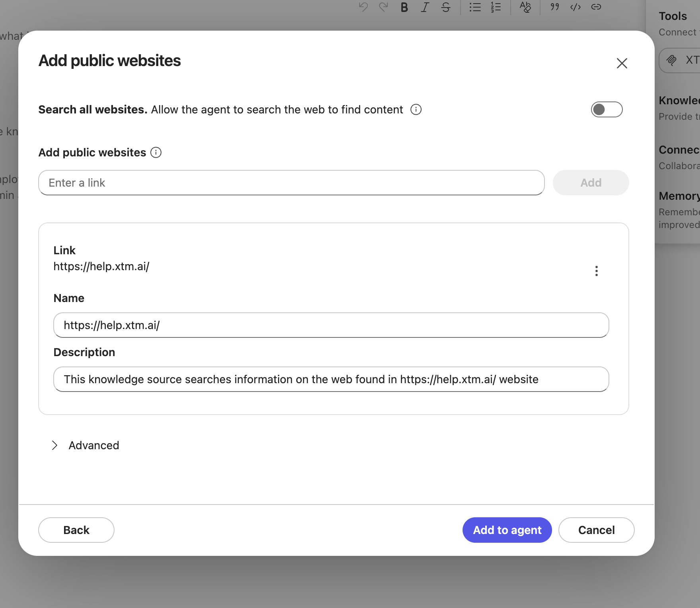
Task: Open info icon beside Add public websites label
Action: (156, 152)
